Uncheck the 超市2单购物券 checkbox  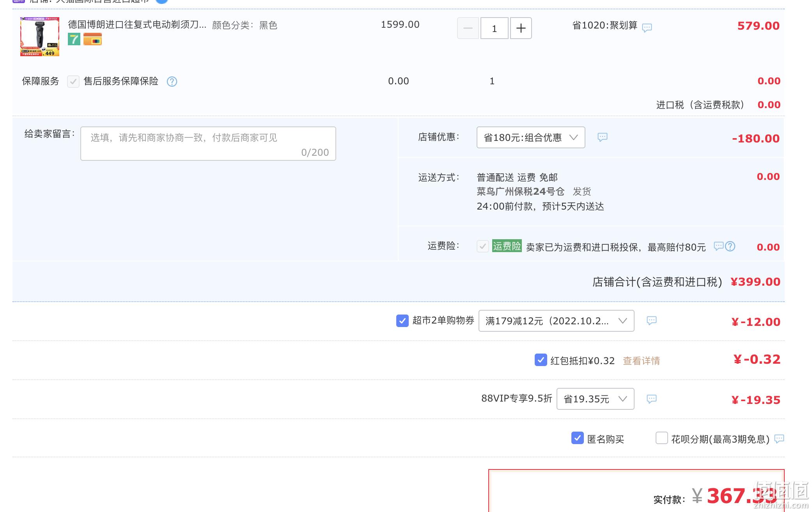(x=402, y=321)
